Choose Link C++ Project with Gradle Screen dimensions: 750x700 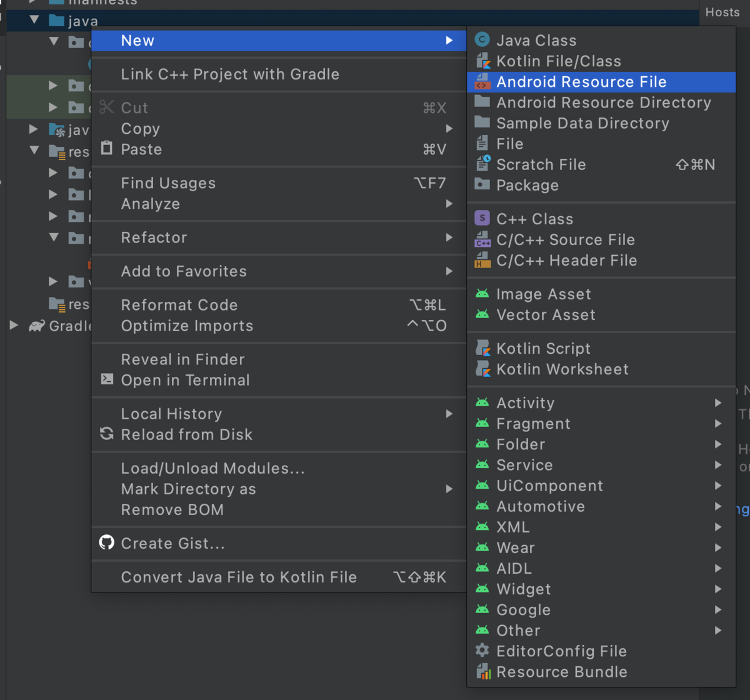pos(279,74)
